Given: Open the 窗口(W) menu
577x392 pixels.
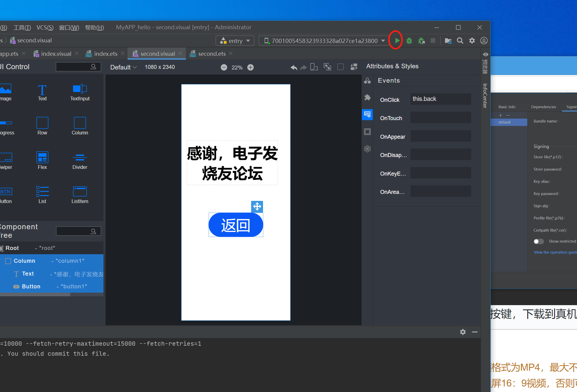Looking at the screenshot, I should pyautogui.click(x=69, y=27).
